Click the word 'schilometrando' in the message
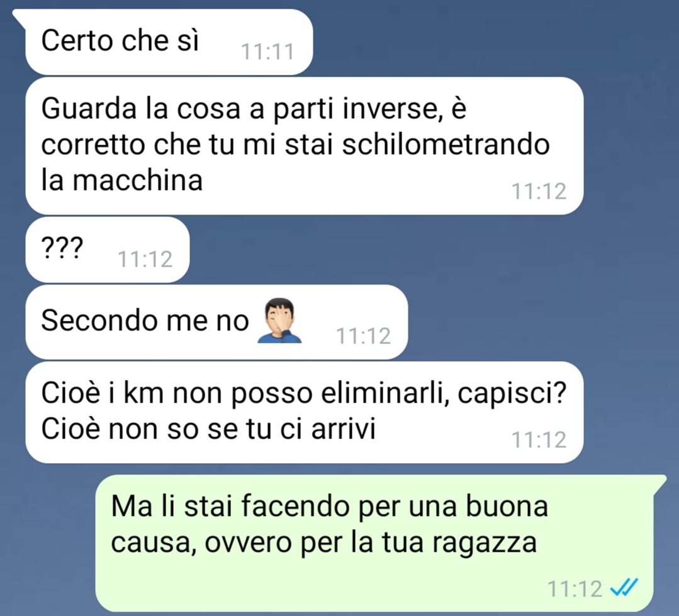Image resolution: width=679 pixels, height=616 pixels. pos(446,144)
